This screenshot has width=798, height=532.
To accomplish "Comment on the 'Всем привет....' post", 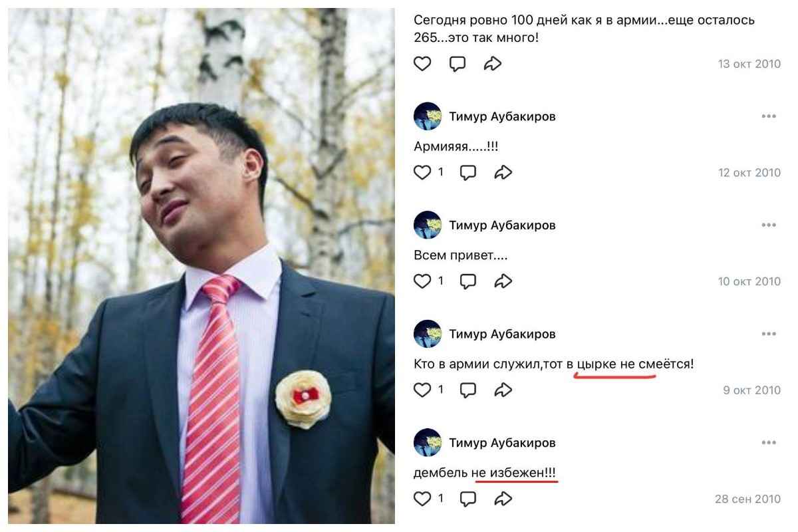I will coord(468,281).
